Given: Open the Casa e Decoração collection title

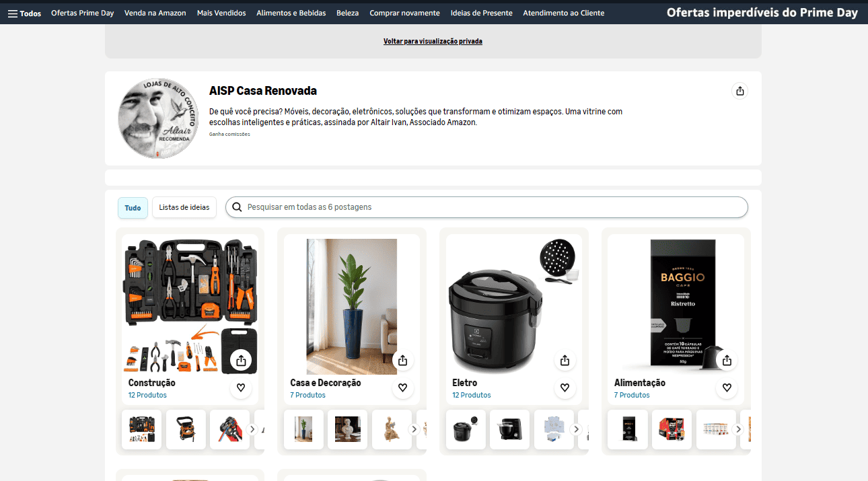Looking at the screenshot, I should [326, 383].
